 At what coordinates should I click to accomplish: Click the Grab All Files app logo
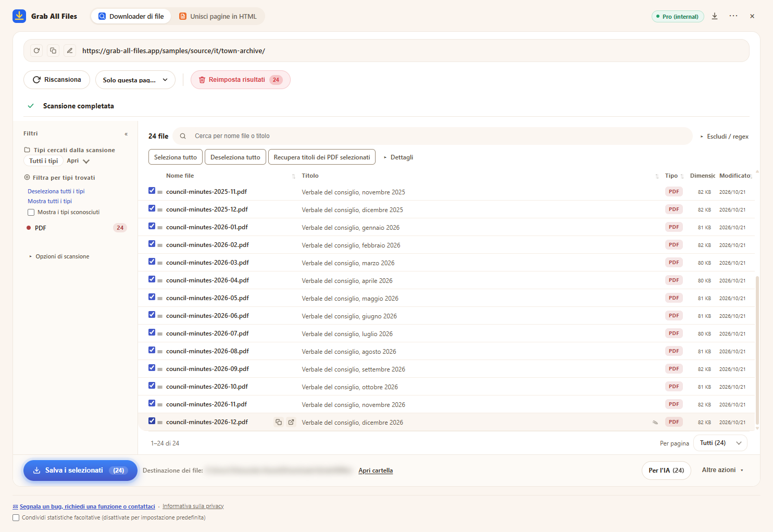coord(19,16)
